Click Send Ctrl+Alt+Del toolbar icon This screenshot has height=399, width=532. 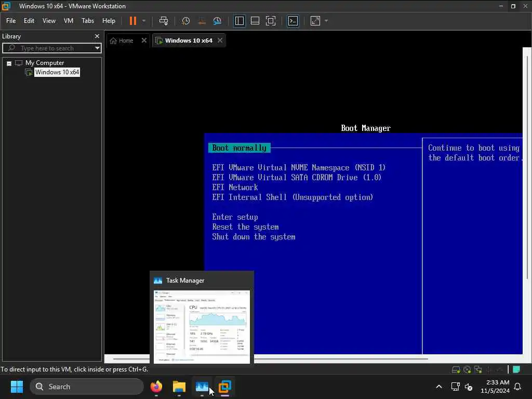pos(164,21)
